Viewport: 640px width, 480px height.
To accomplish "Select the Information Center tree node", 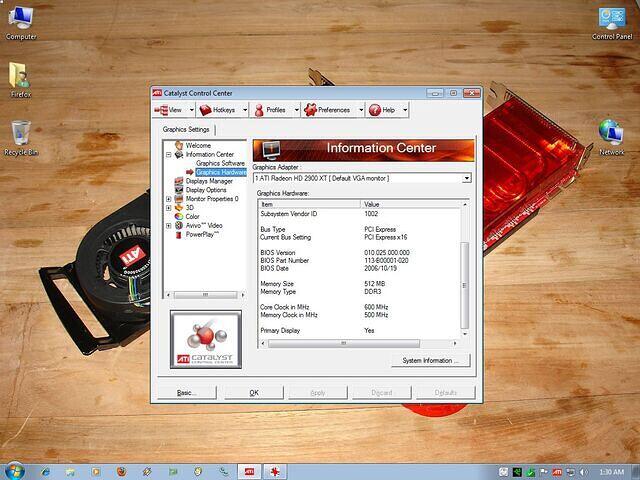I will pos(210,154).
